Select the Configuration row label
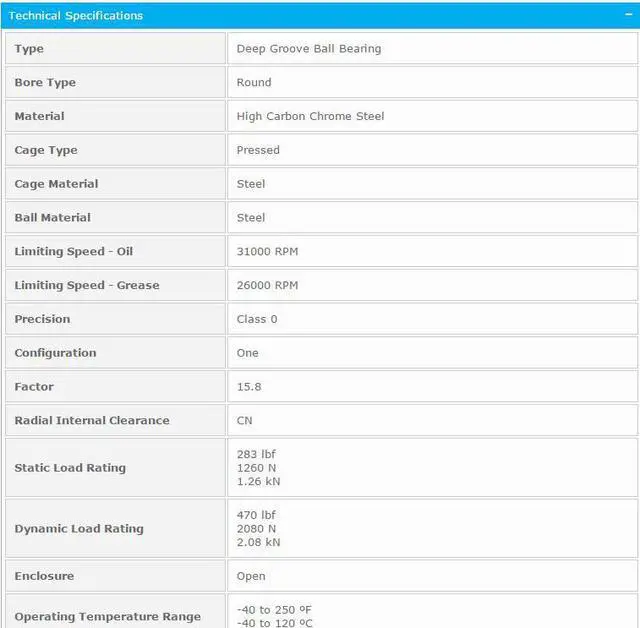This screenshot has height=628, width=640. 55,353
